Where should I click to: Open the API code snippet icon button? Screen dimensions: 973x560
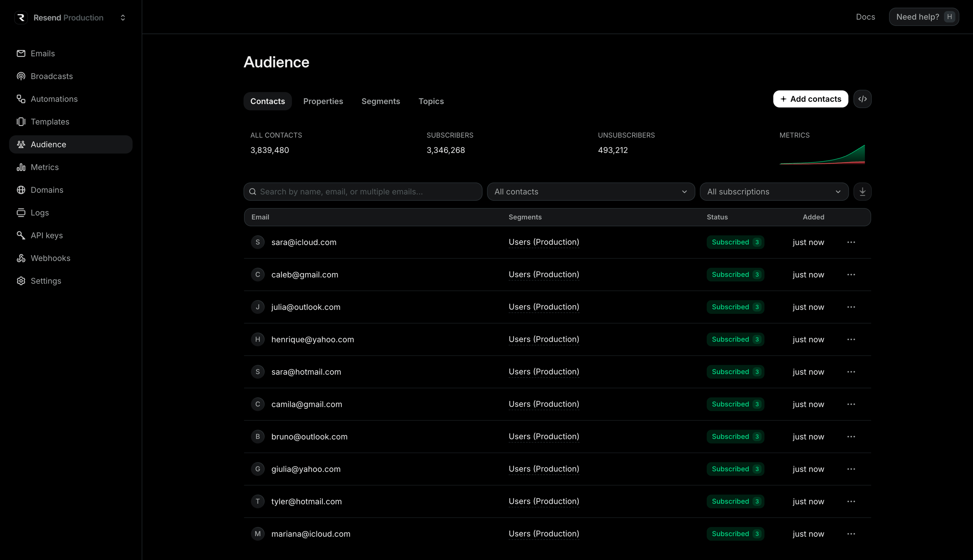[863, 99]
